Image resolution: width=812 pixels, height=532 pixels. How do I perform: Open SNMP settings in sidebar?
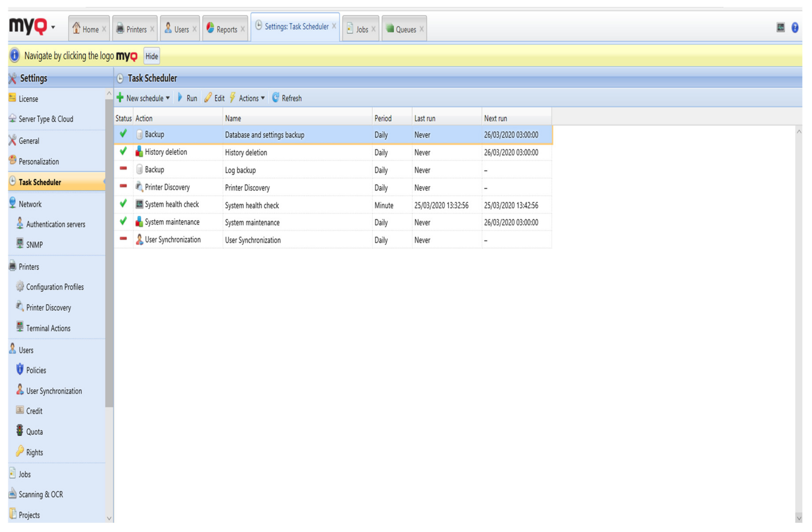(34, 245)
